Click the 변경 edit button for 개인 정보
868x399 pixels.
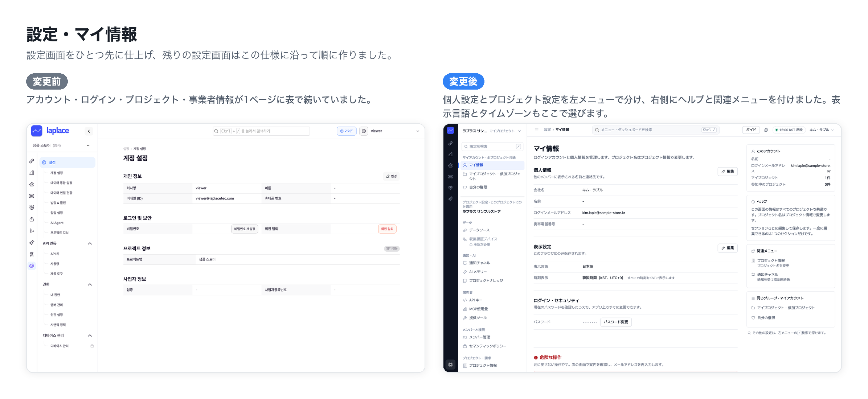coord(391,176)
